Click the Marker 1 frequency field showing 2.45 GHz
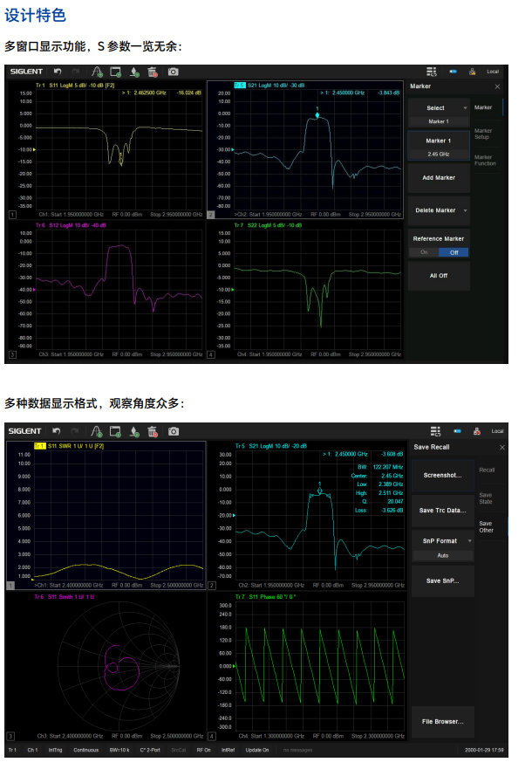 [439, 154]
